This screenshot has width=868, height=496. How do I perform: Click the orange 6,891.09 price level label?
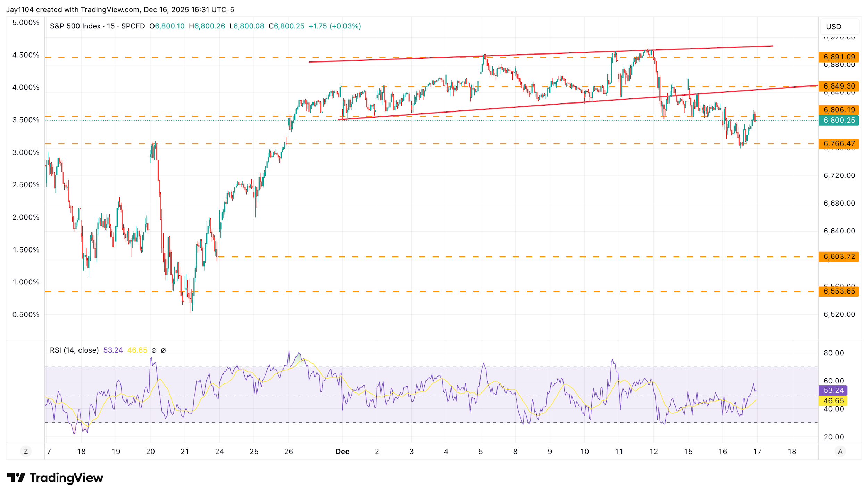(838, 57)
